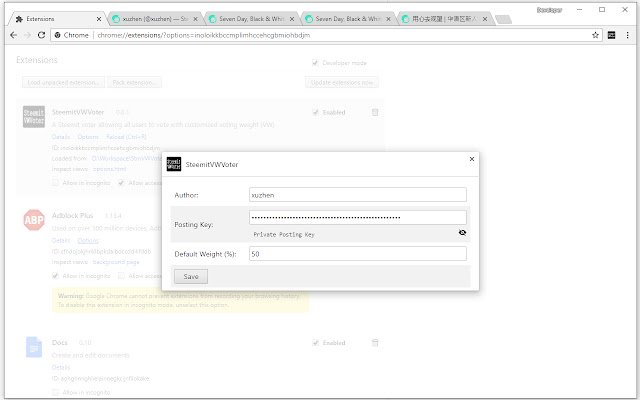Click the SteemitVWVoter logo in dialog header
Screen dimensions: 640x400
174,164
